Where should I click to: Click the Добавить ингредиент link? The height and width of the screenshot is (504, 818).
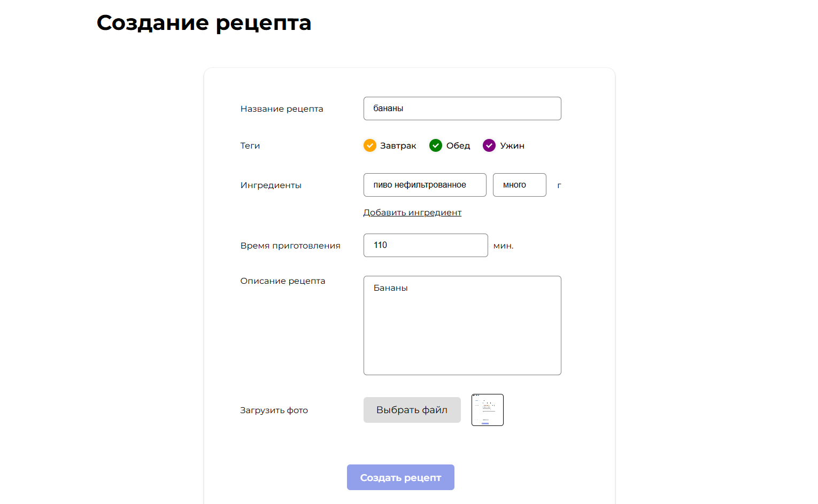click(x=412, y=213)
